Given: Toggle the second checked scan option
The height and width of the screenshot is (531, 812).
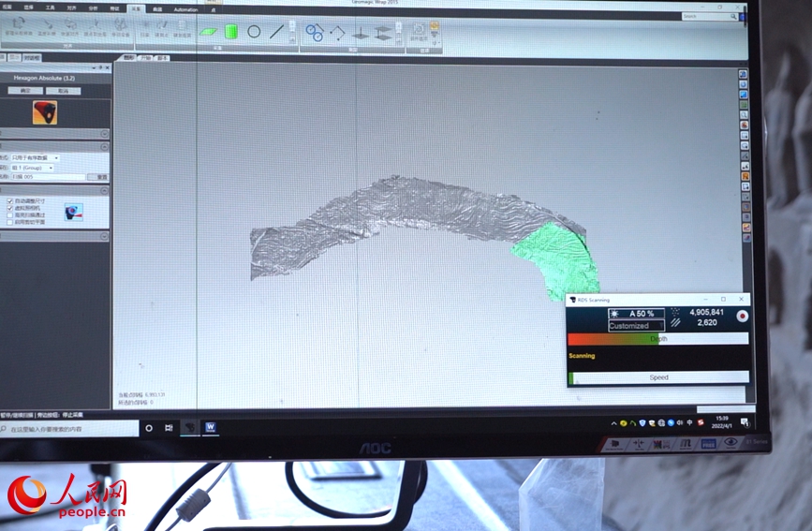Looking at the screenshot, I should tap(9, 208).
